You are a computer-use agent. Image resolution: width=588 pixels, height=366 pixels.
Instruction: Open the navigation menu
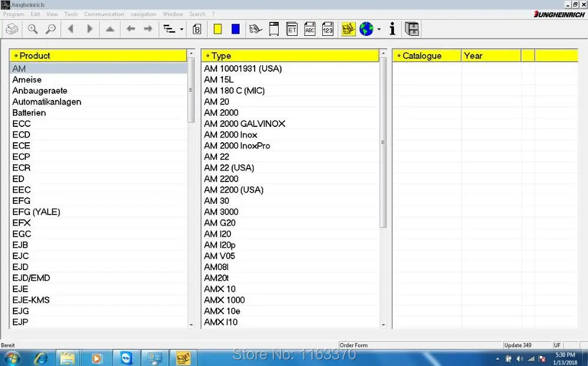tap(143, 14)
